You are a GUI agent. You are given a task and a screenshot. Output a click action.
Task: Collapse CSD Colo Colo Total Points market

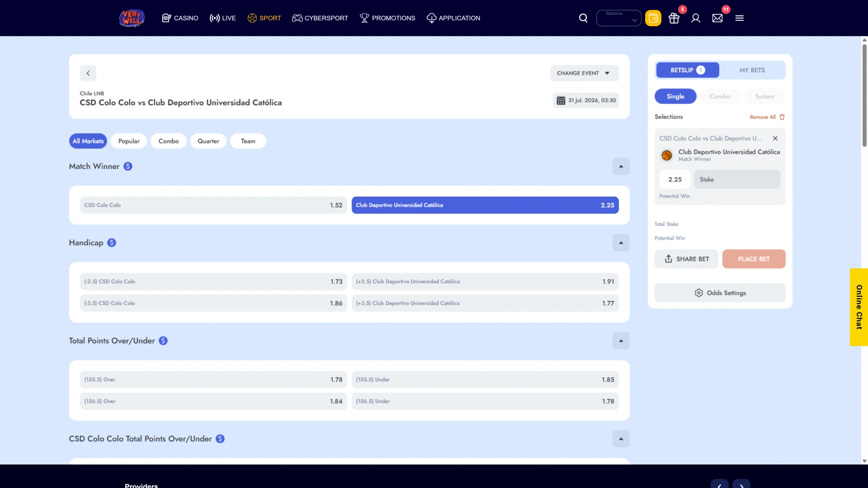tap(621, 439)
